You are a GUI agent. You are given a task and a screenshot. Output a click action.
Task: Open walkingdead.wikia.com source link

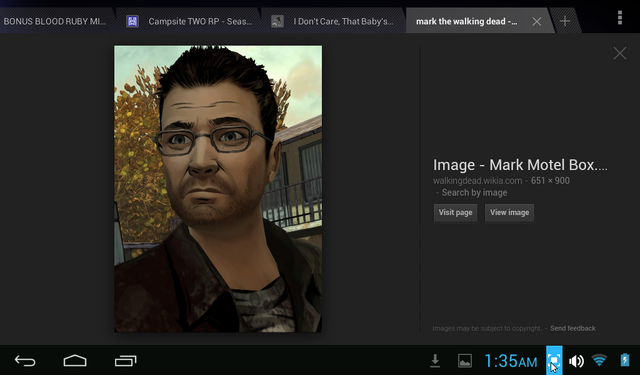pos(477,181)
